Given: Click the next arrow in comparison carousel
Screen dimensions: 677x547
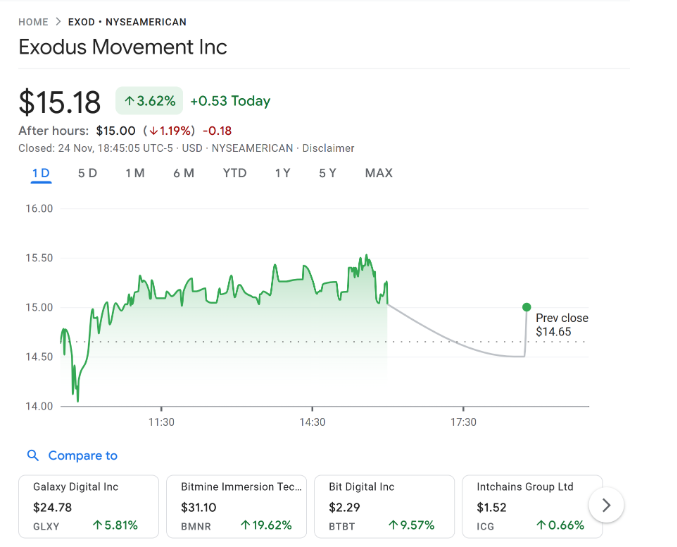Looking at the screenshot, I should (606, 505).
